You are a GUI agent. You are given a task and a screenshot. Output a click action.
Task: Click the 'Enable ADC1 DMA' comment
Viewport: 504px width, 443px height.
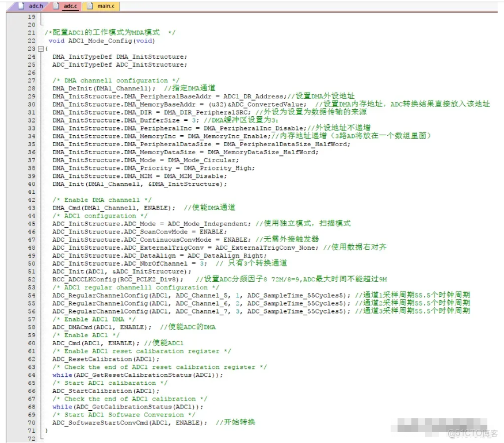coord(94,319)
